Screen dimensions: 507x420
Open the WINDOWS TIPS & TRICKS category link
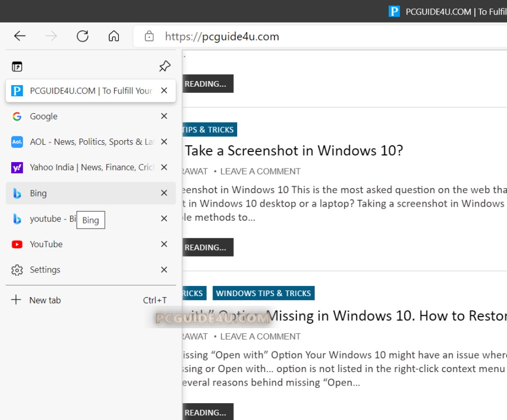point(263,293)
